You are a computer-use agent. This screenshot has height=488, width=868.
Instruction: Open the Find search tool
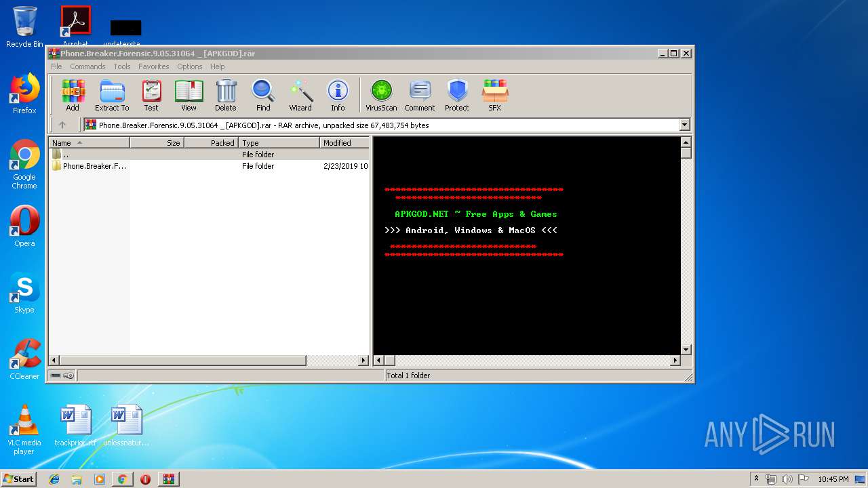(263, 95)
